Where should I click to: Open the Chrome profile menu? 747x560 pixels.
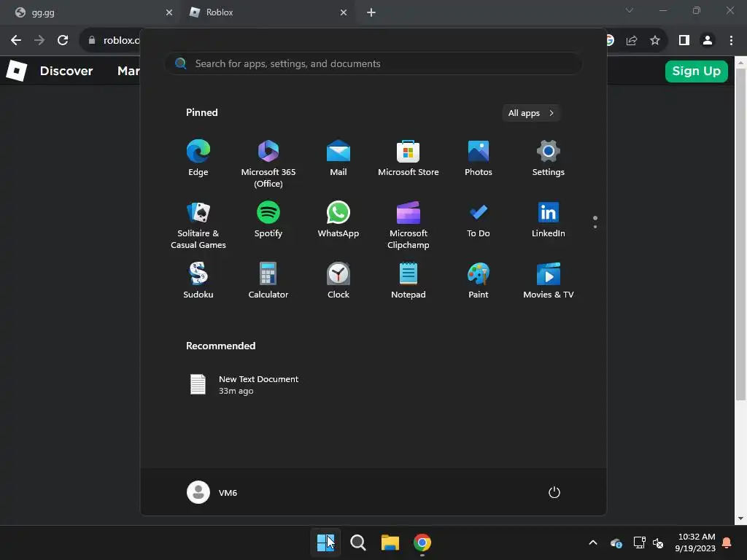coord(708,41)
